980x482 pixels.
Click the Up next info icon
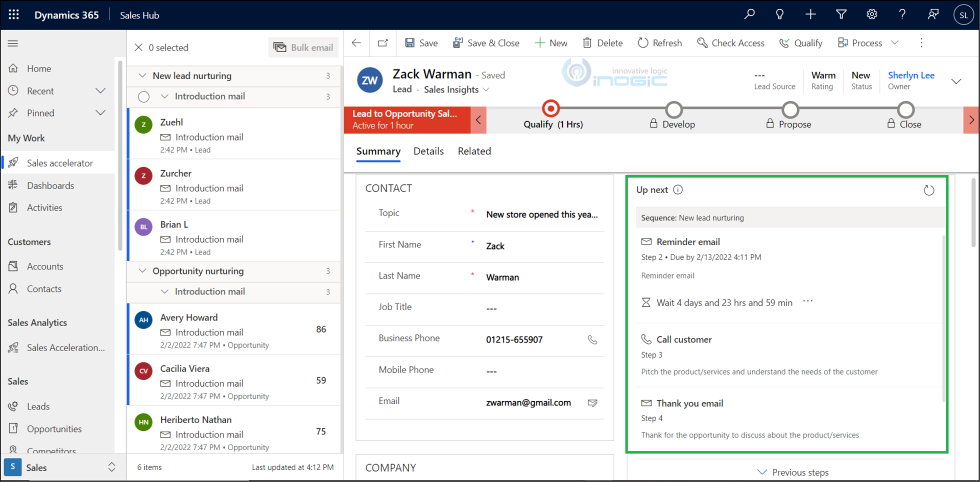click(x=678, y=190)
